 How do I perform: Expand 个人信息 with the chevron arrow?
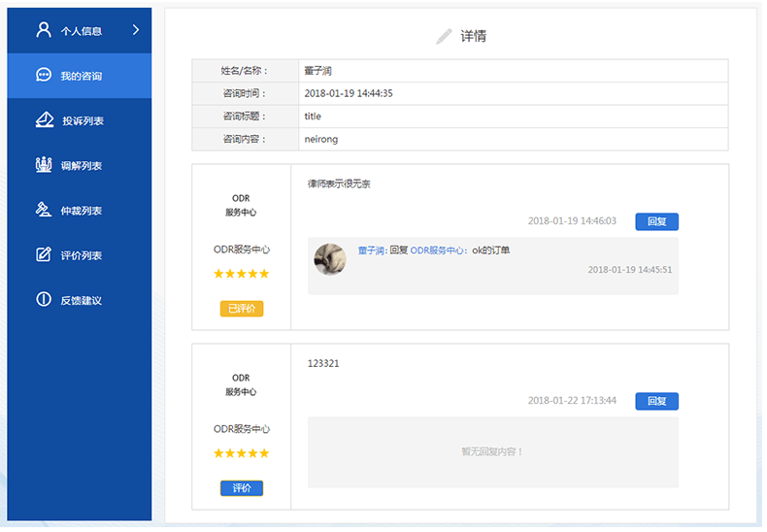136,30
